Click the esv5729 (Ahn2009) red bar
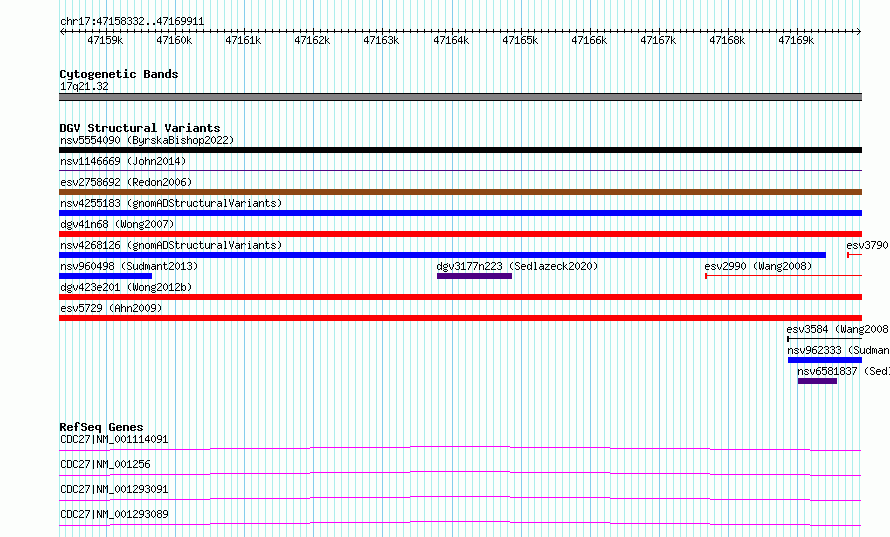 click(x=460, y=318)
